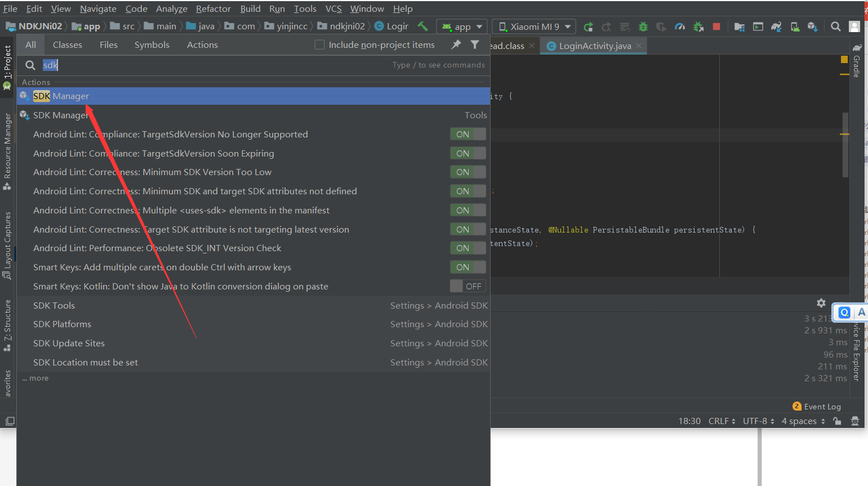Open Project Structure icon in toolbar
Image resolution: width=868 pixels, height=486 pixels.
coord(740,26)
